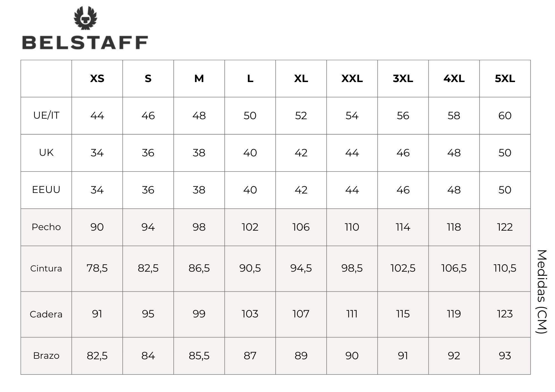This screenshot has width=555, height=392.
Task: Select the XS size column header
Action: (x=97, y=79)
